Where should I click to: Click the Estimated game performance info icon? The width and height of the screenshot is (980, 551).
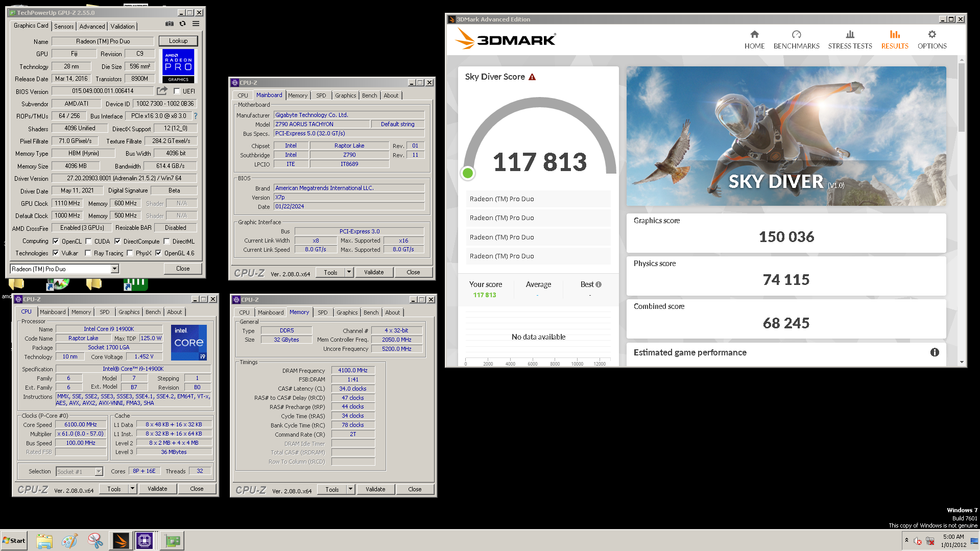pos(935,352)
